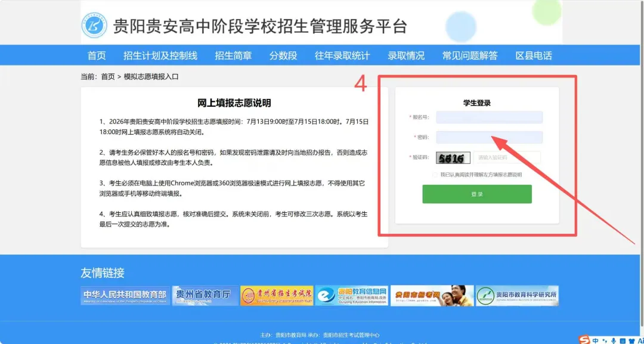
Task: Click the platform logo beside the site title
Action: 94,26
